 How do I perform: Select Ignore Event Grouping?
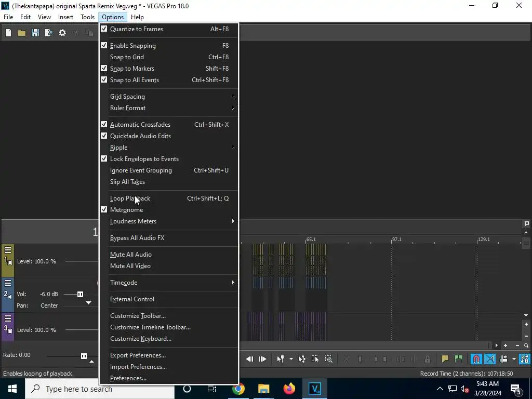tap(169, 170)
